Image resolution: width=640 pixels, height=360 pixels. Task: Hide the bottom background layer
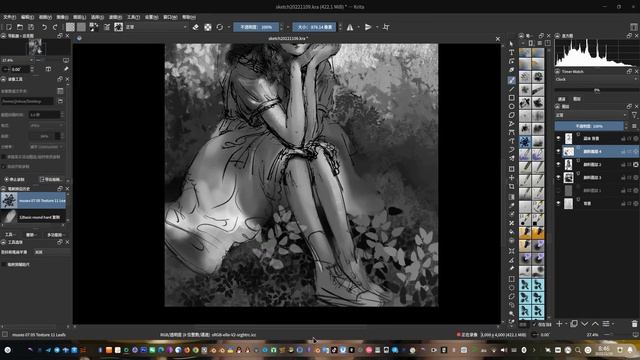point(558,203)
